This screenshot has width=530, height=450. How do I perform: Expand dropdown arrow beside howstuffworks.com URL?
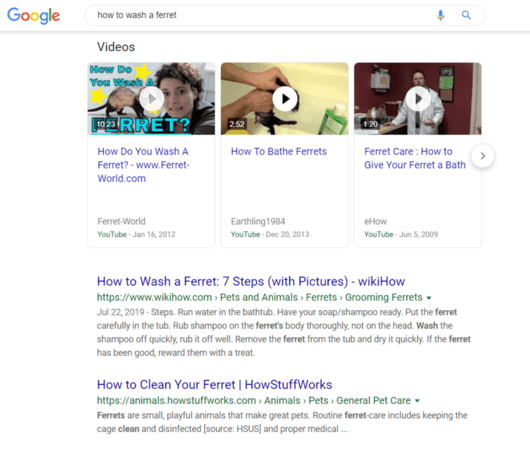point(417,401)
